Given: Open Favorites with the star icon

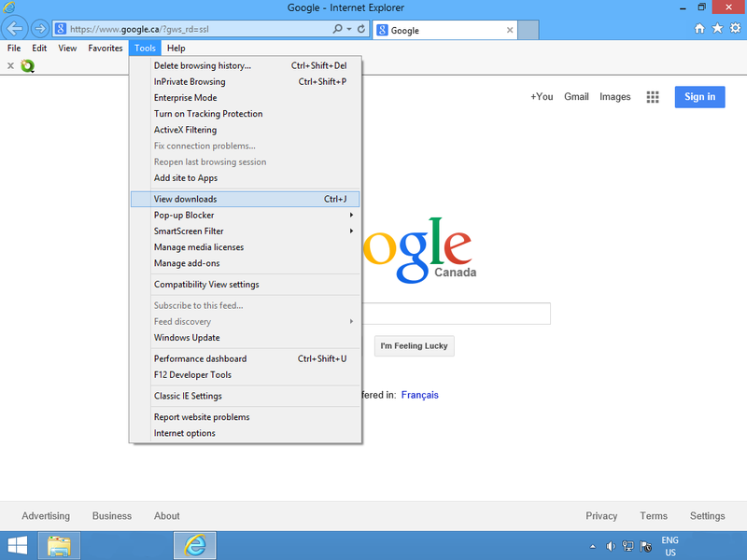Looking at the screenshot, I should 717,29.
